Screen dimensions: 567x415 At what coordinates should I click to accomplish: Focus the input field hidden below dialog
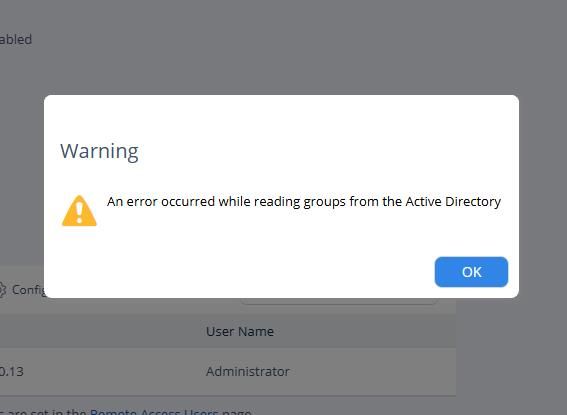pos(339,301)
